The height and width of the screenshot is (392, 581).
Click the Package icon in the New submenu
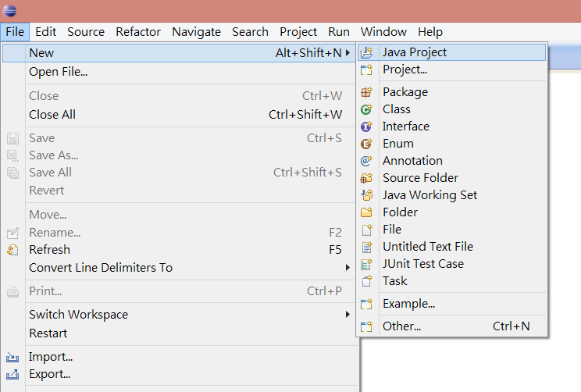tap(366, 92)
